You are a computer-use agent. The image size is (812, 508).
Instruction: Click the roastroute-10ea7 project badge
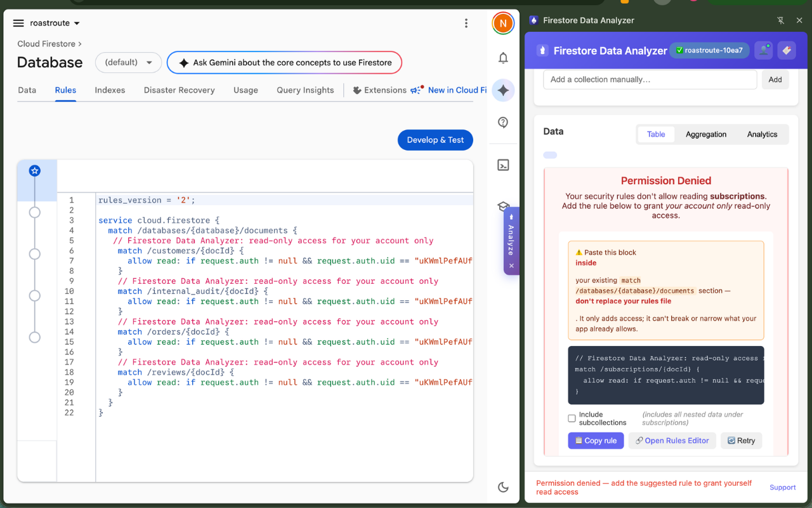(x=710, y=50)
